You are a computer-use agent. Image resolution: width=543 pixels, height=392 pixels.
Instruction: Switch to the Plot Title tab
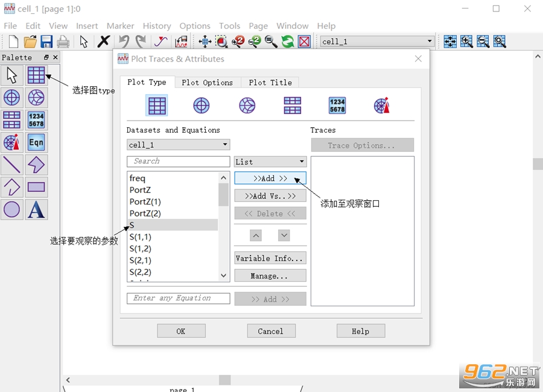[x=270, y=83]
